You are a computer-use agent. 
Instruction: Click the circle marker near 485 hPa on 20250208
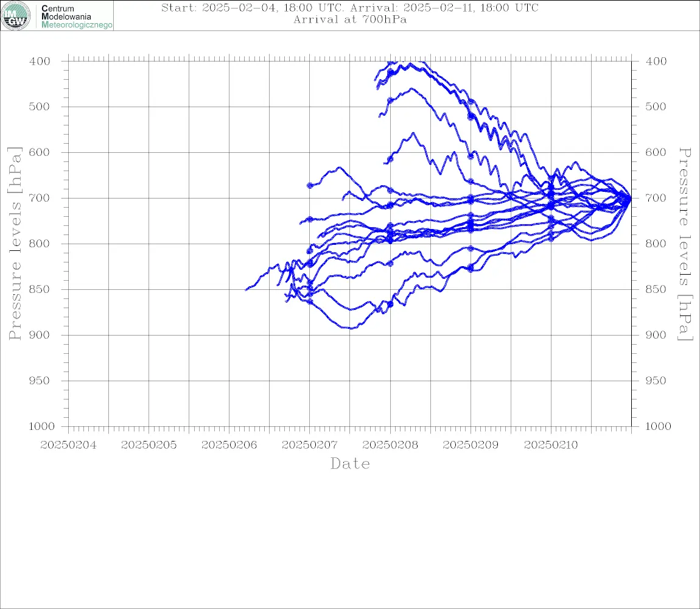390,100
